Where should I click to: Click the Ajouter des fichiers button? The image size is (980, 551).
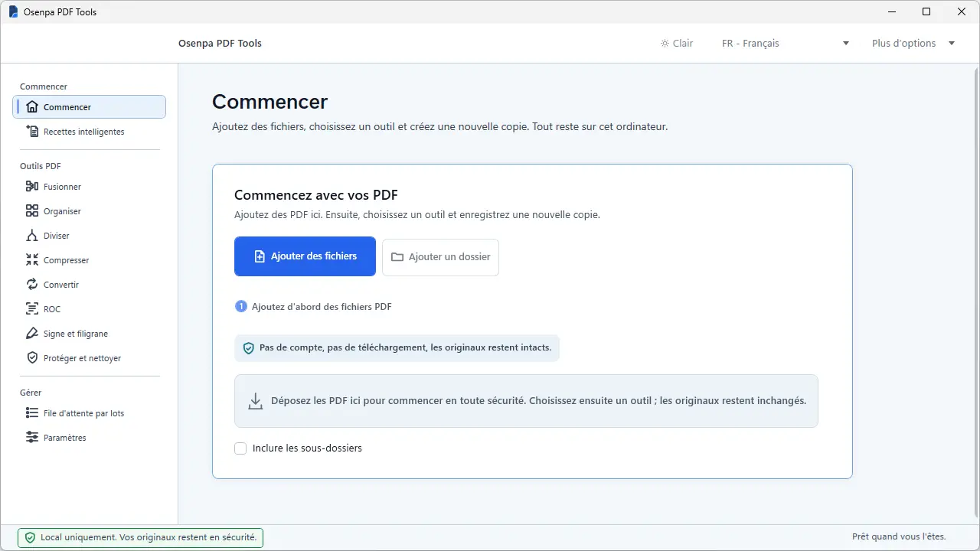(x=305, y=256)
